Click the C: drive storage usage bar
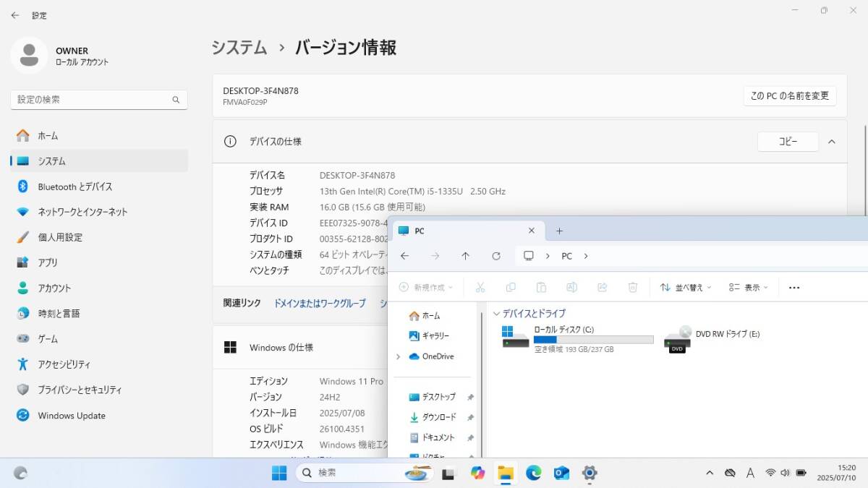 [x=595, y=340]
